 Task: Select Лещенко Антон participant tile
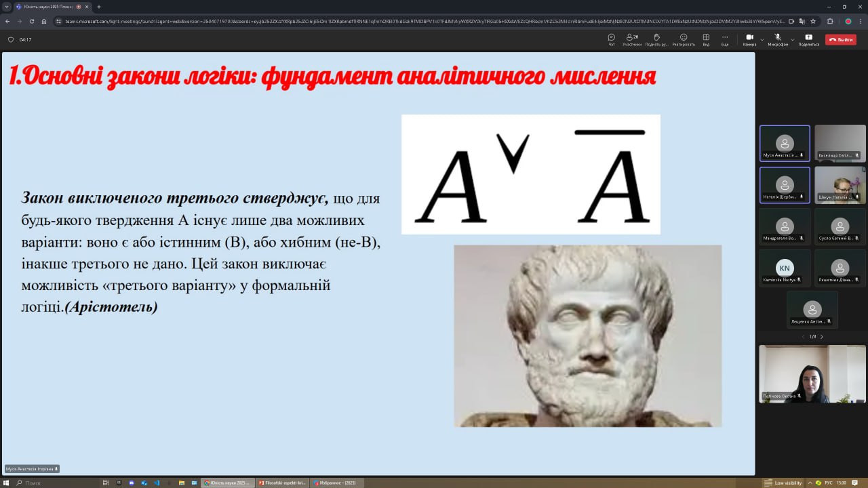tap(812, 310)
